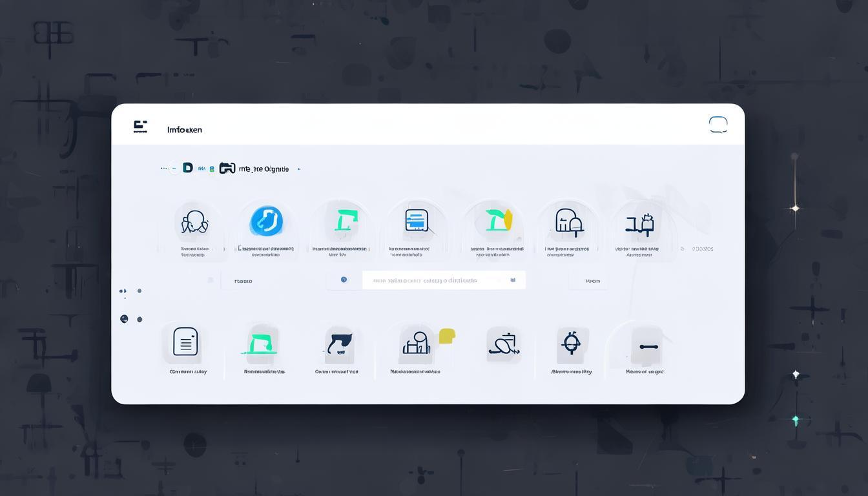Select the dark swoosh icon tile

pos(340,343)
